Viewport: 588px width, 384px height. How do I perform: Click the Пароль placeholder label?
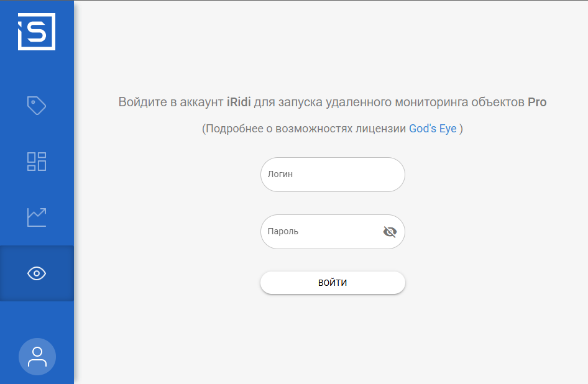[x=283, y=232]
